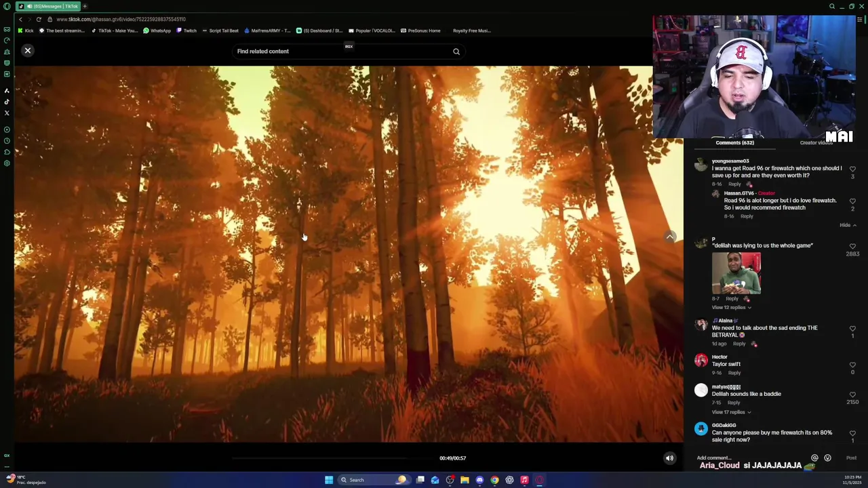The width and height of the screenshot is (868, 488).
Task: Like Alaina's sad ending comment
Action: [x=852, y=329]
